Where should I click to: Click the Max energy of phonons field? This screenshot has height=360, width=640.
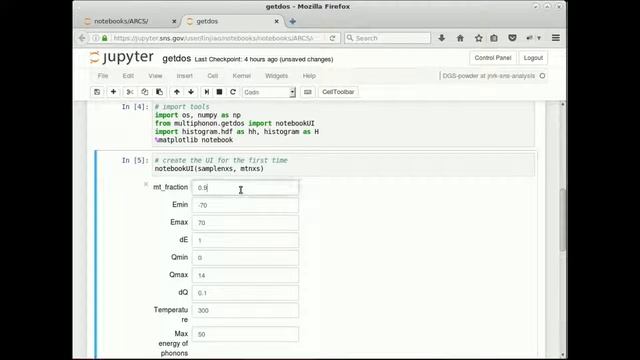245,335
